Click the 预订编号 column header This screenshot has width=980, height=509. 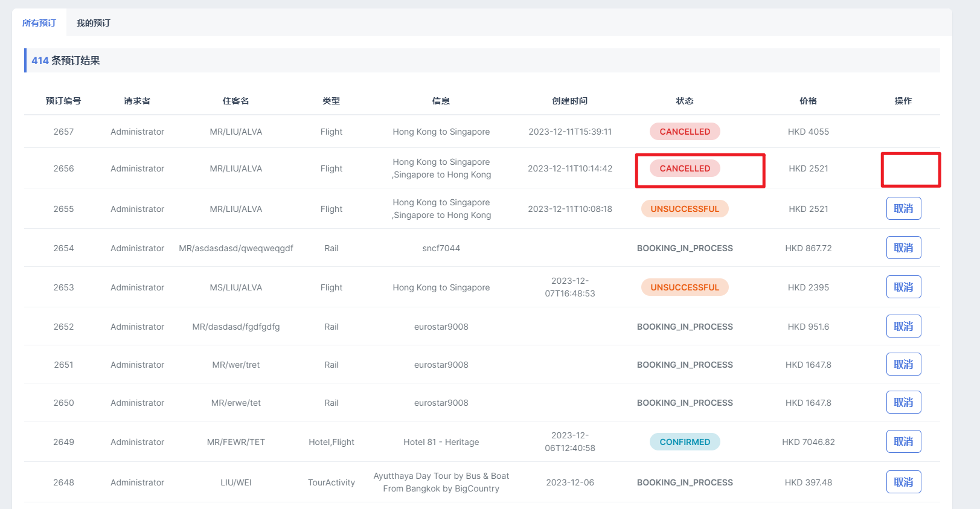63,101
